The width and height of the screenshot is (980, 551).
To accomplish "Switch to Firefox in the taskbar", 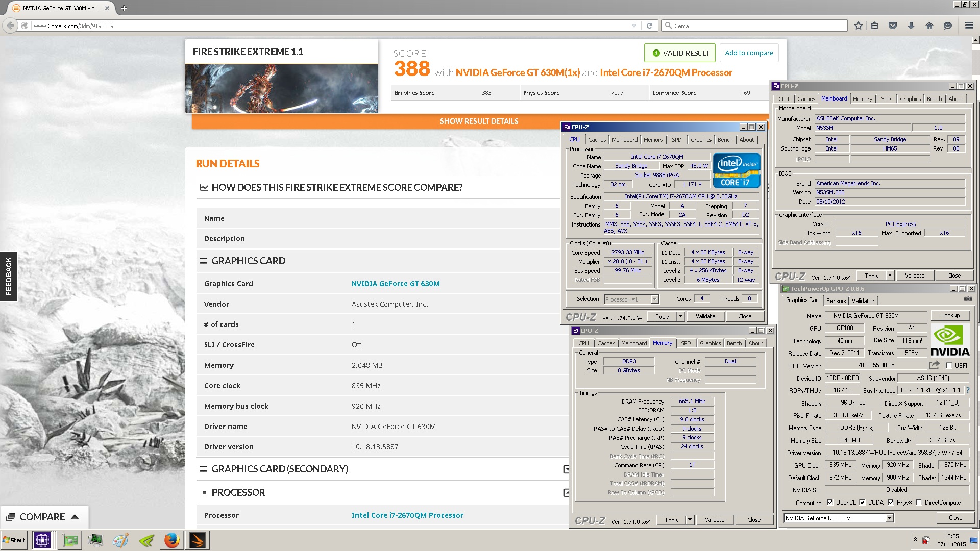I will point(172,540).
